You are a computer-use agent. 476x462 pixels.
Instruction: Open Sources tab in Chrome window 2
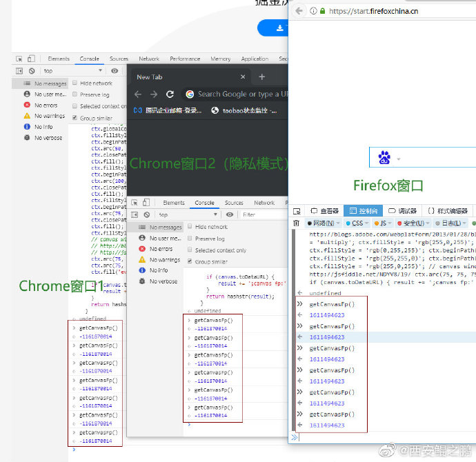[234, 203]
